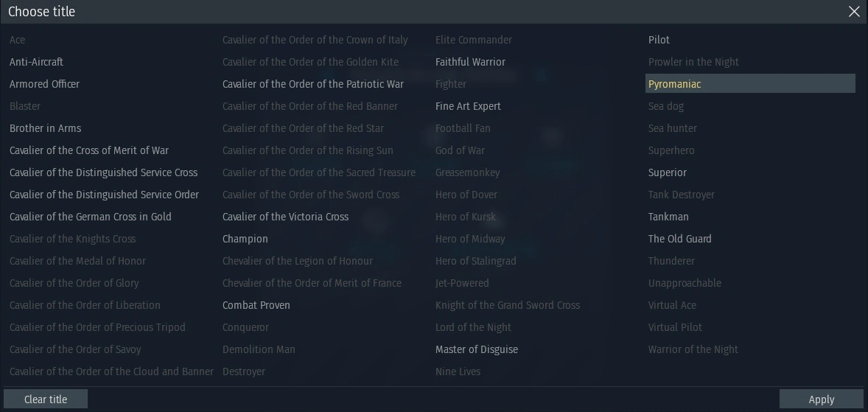Select the Fine Art Expert title
The image size is (868, 412).
coord(468,106)
